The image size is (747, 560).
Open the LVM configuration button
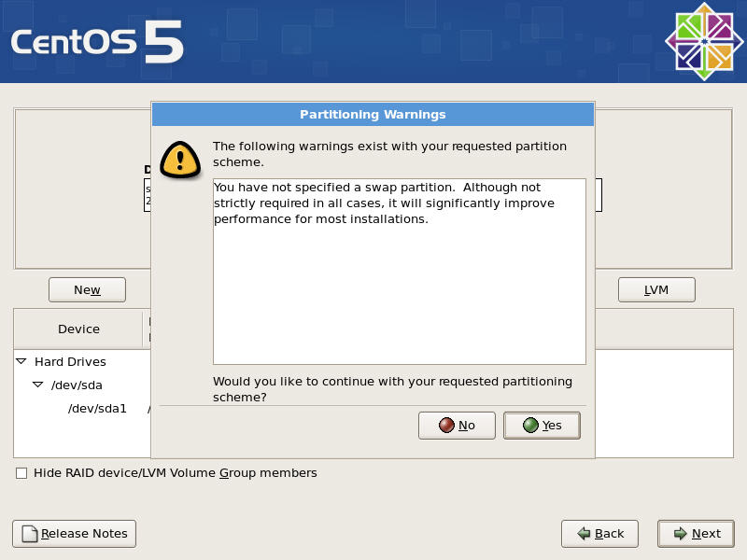coord(656,289)
